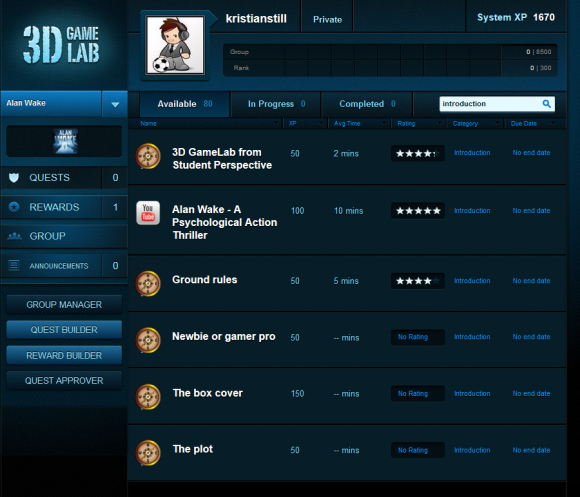Click the search magnifier icon
This screenshot has width=580, height=497.
pos(546,104)
